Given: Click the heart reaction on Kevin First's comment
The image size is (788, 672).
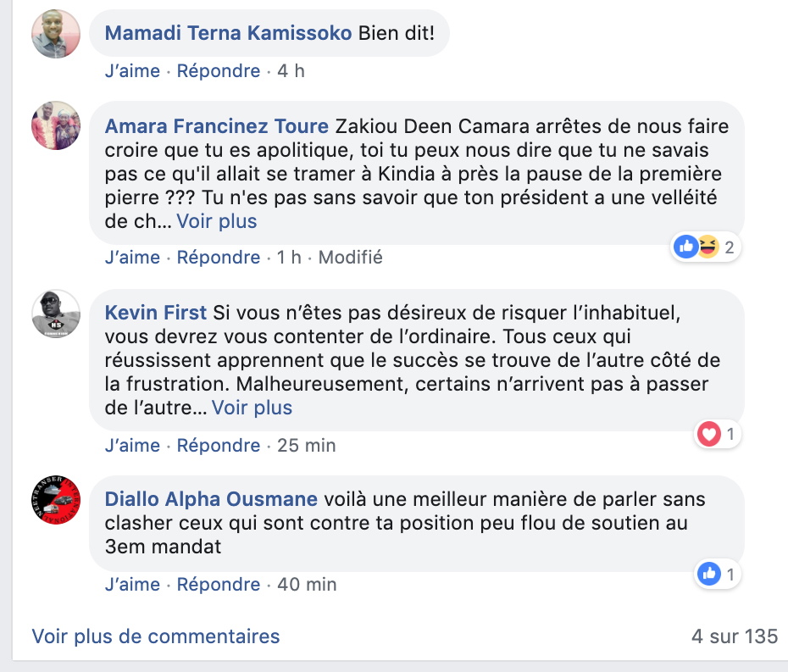Looking at the screenshot, I should 709,434.
